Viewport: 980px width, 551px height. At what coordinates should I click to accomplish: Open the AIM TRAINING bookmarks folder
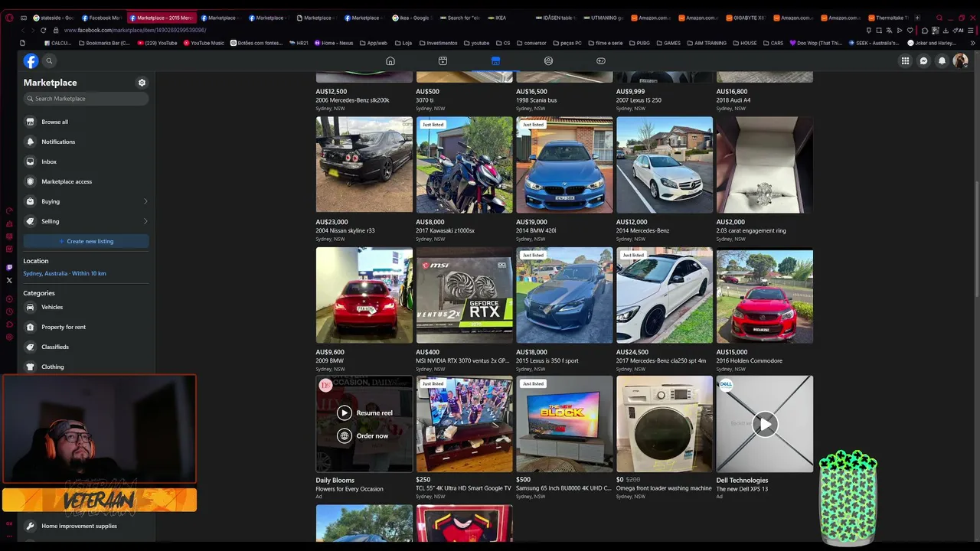click(x=706, y=43)
